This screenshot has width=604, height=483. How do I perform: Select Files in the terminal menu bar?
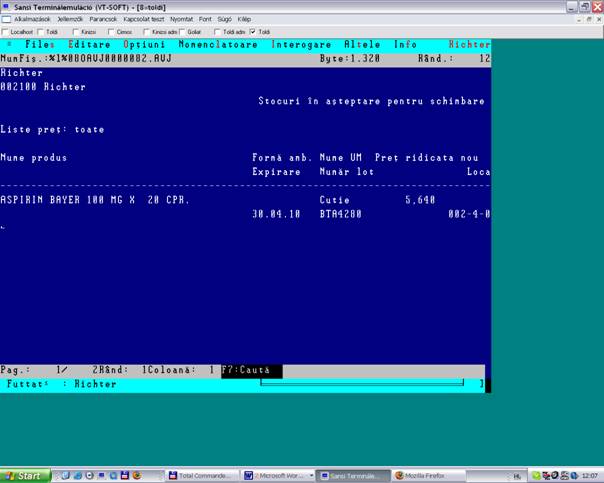pos(40,45)
